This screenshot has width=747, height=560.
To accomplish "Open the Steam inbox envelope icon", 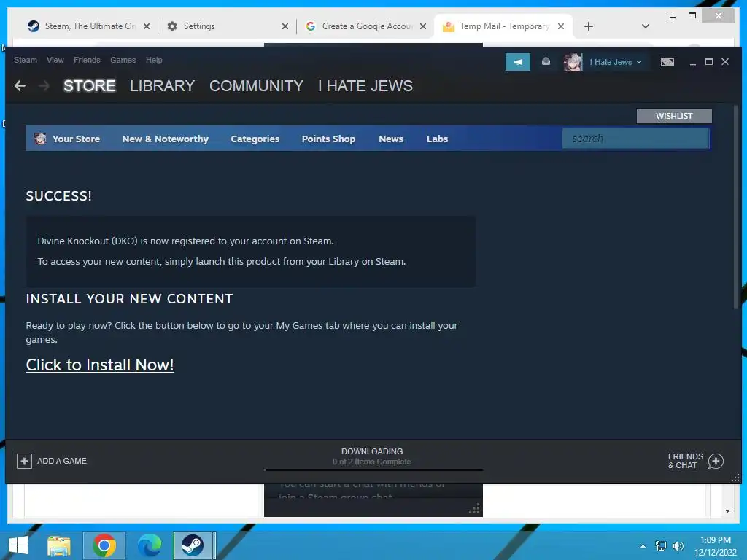I will [x=546, y=61].
